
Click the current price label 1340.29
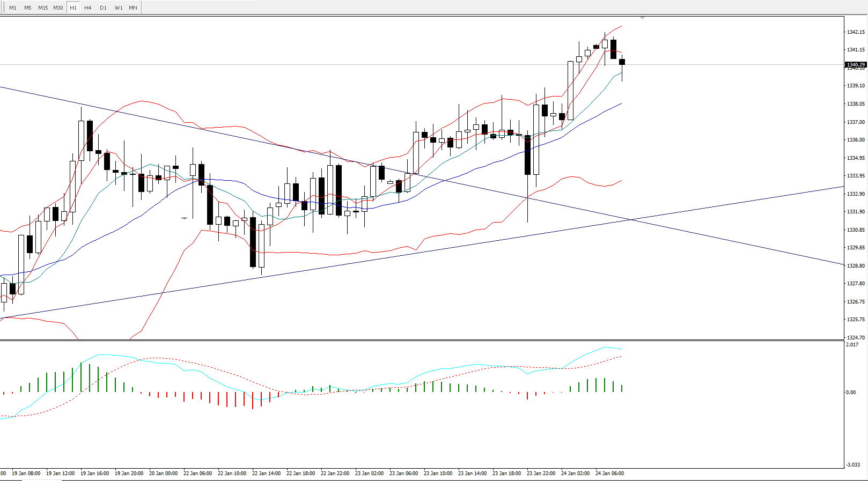click(x=856, y=65)
